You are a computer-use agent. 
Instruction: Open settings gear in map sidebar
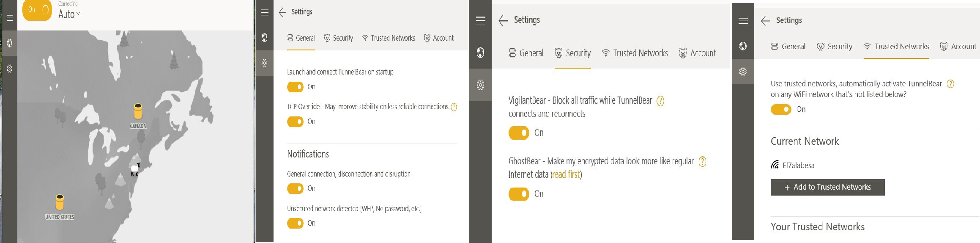[x=9, y=69]
